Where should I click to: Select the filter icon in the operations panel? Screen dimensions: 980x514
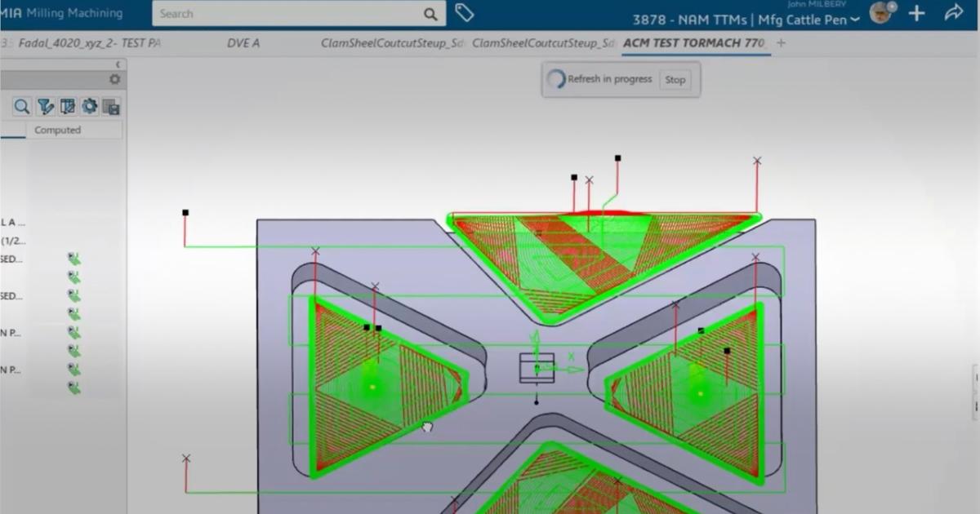pos(45,106)
